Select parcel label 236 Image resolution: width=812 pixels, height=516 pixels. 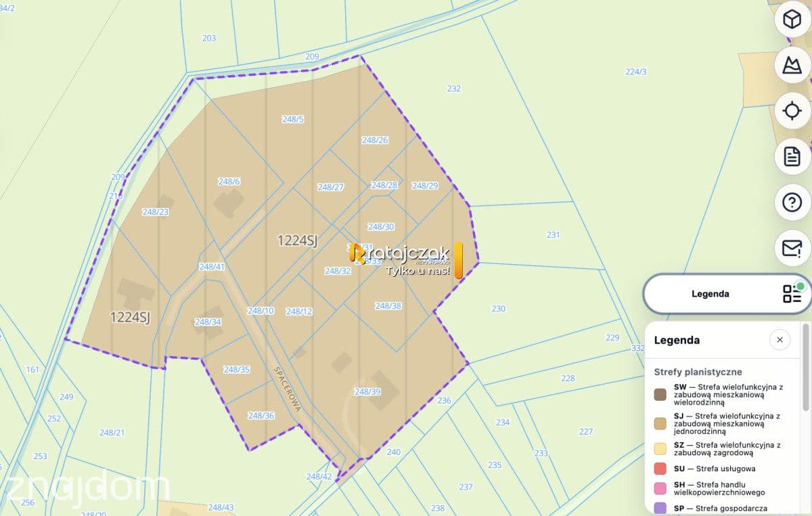tap(444, 401)
